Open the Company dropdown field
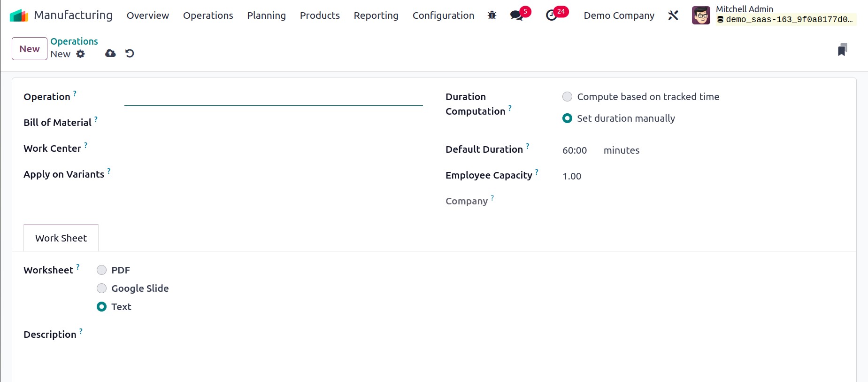The height and width of the screenshot is (382, 868). (x=703, y=202)
